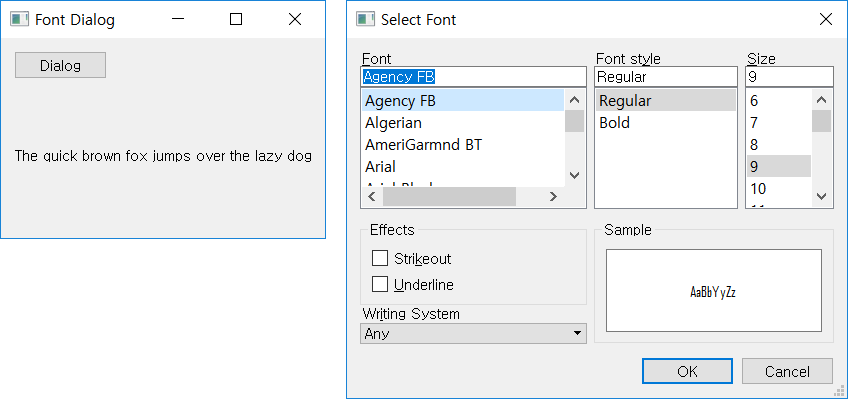Choose Bold font style
Viewport: 848px width, 399px height.
pos(666,123)
